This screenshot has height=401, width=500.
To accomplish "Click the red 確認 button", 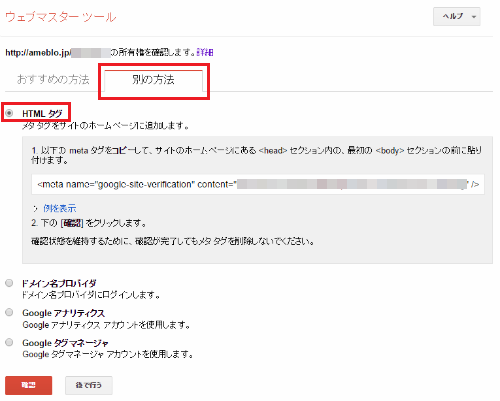I will point(28,385).
